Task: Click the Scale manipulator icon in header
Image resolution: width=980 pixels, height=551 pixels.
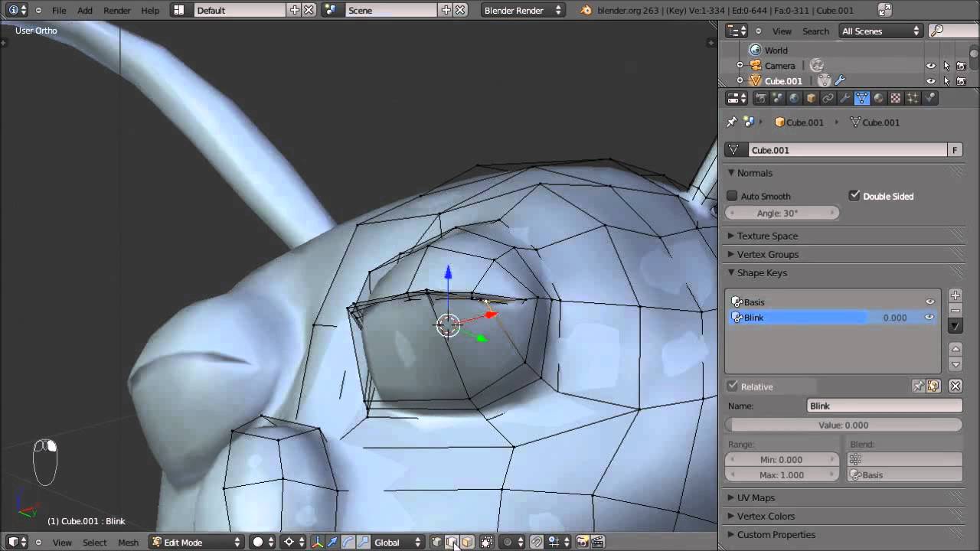Action: (x=364, y=542)
